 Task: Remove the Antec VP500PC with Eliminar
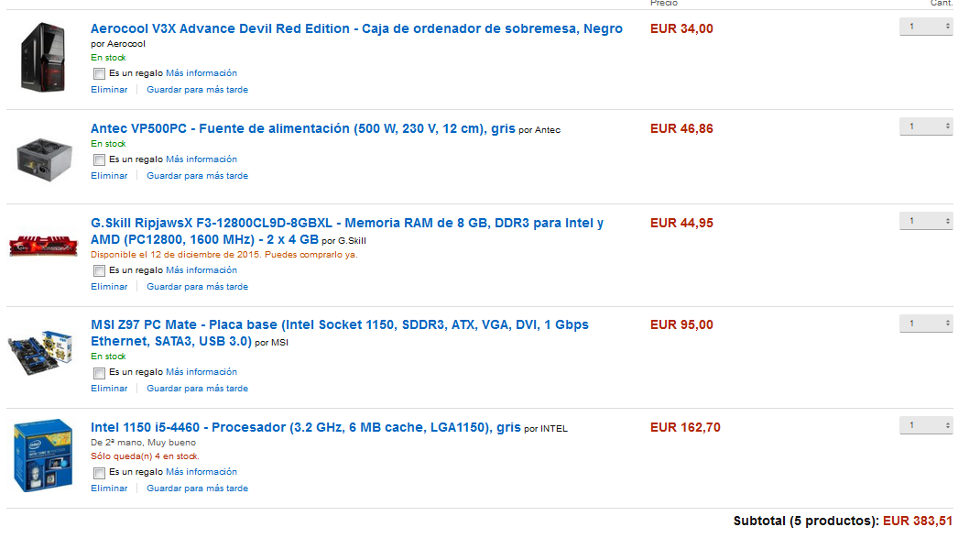pyautogui.click(x=109, y=176)
